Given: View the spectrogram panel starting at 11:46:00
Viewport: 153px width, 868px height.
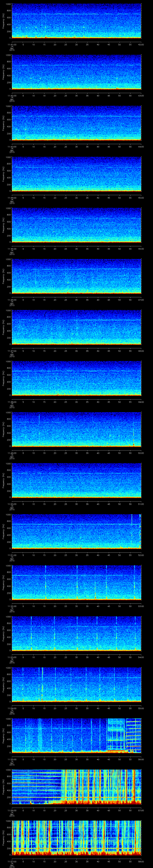Looking at the screenshot, I should click(x=77, y=276).
